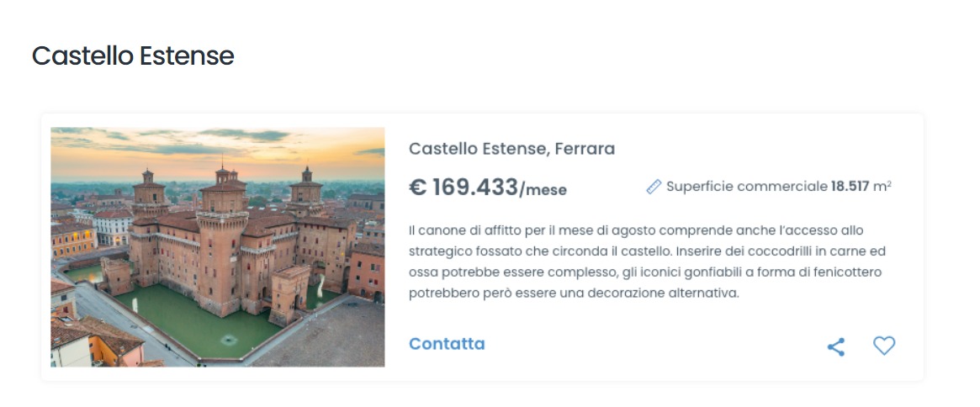Click the /mese label after the price
The height and width of the screenshot is (407, 980).
(543, 190)
